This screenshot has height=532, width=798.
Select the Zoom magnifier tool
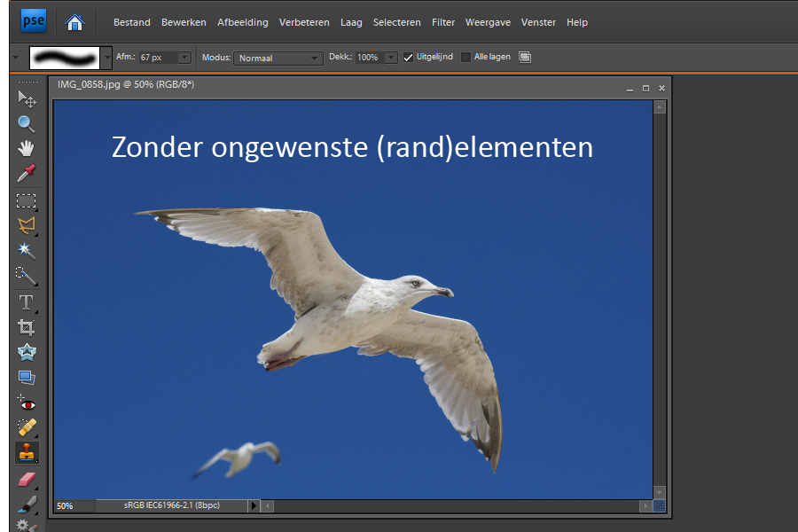[27, 123]
